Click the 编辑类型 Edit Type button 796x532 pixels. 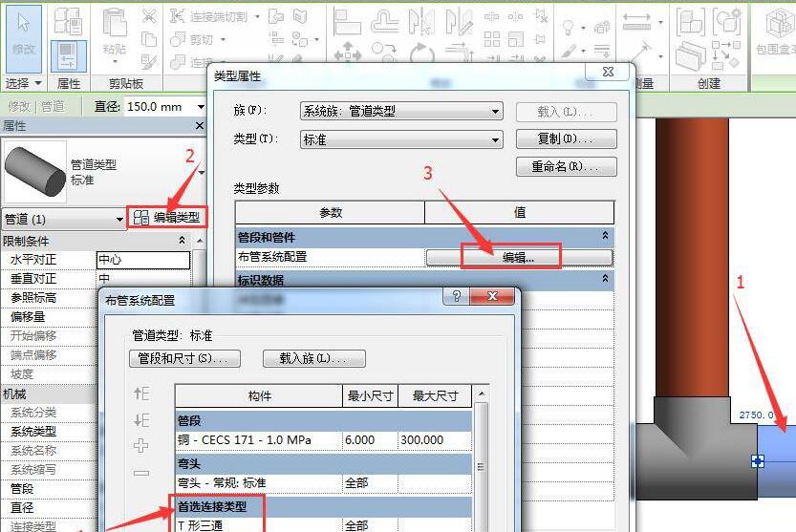click(x=167, y=217)
